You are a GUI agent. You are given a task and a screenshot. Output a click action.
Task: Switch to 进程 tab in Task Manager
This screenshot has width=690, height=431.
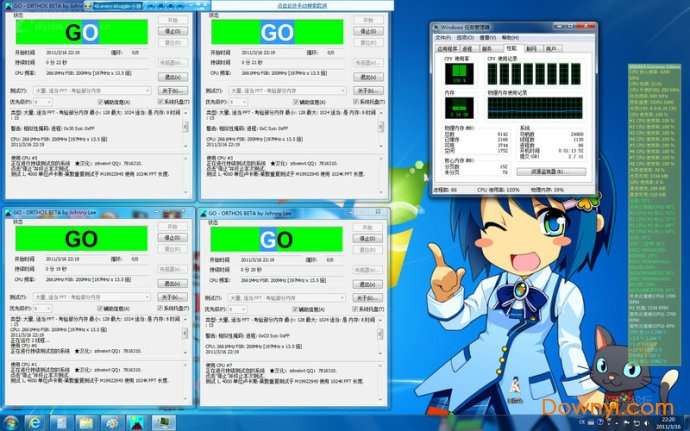(x=468, y=49)
